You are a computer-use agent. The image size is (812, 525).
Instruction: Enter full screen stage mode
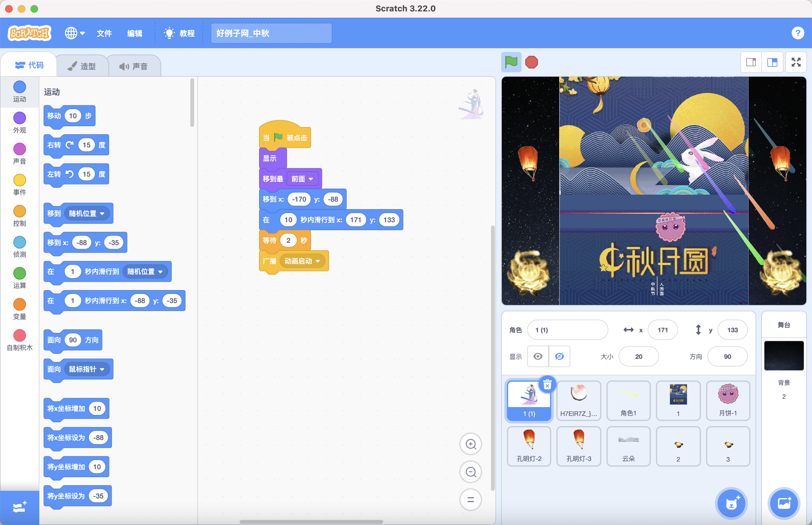click(x=796, y=62)
